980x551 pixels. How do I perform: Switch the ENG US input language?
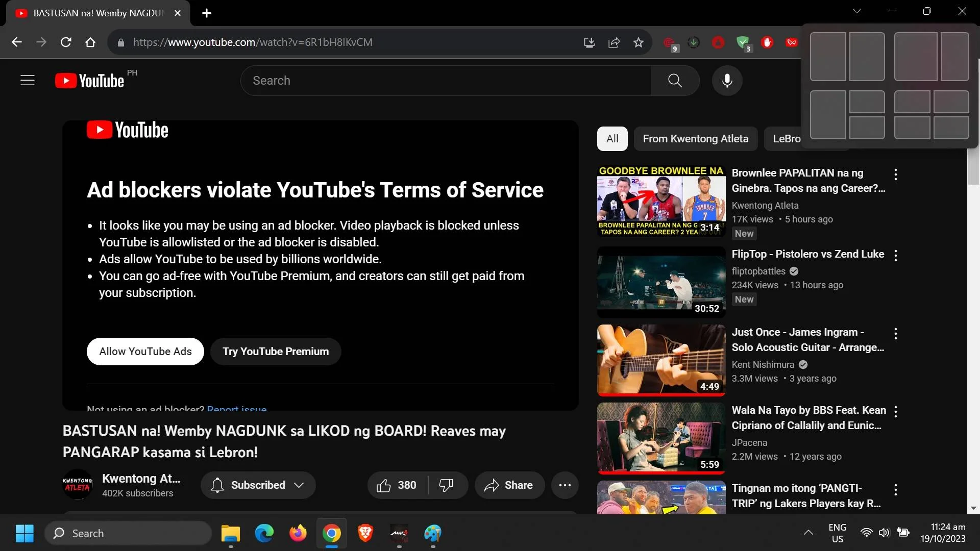coord(838,533)
